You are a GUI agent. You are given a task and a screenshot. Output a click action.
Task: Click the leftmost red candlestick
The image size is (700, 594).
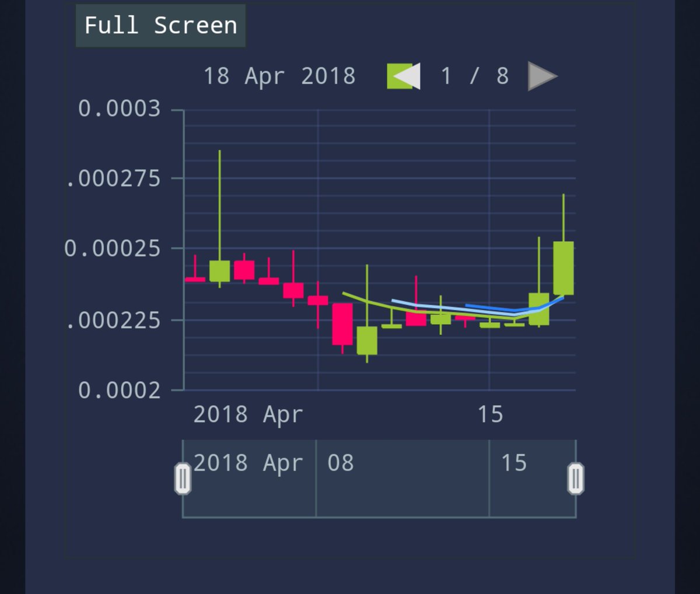click(x=195, y=279)
